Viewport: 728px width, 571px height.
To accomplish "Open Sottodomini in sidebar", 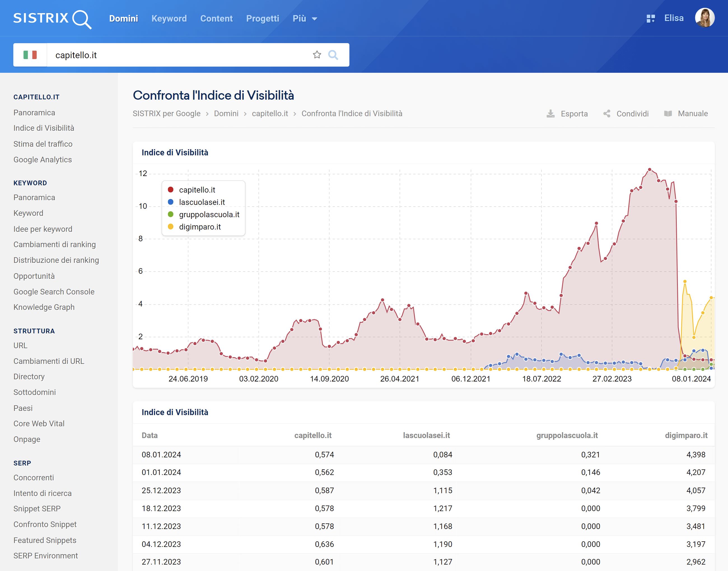I will [x=34, y=392].
